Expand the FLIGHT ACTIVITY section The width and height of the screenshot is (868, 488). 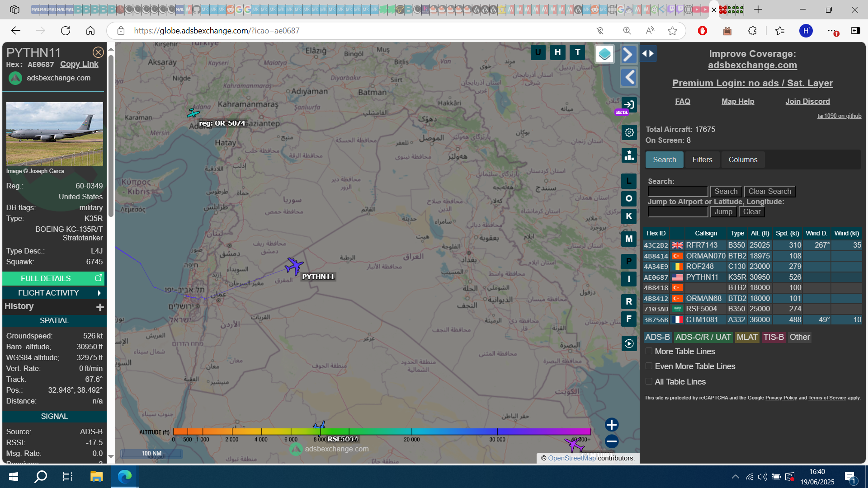tap(54, 293)
